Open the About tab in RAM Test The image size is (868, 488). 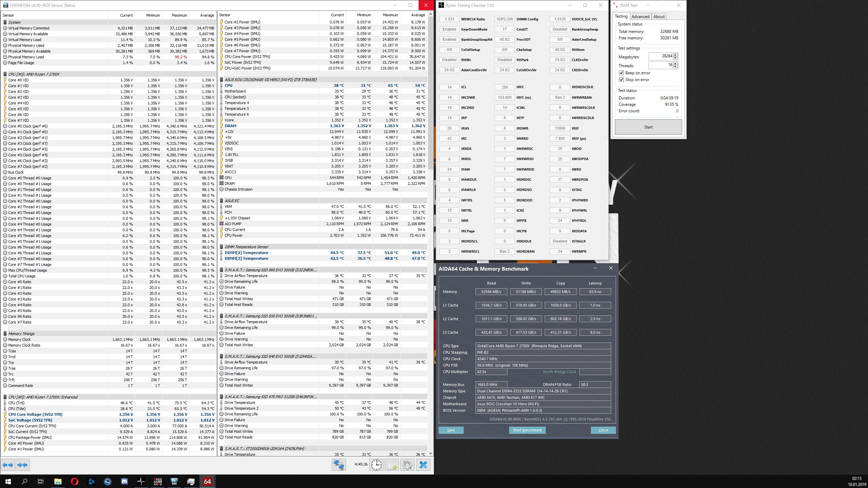tap(659, 17)
